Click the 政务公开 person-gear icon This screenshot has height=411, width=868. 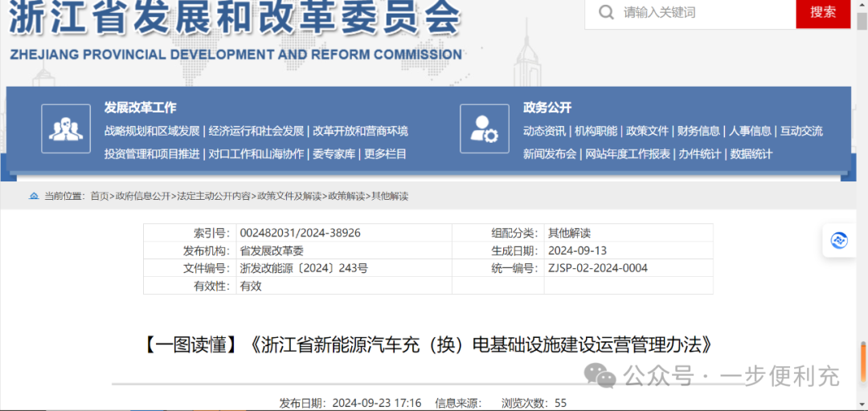485,129
